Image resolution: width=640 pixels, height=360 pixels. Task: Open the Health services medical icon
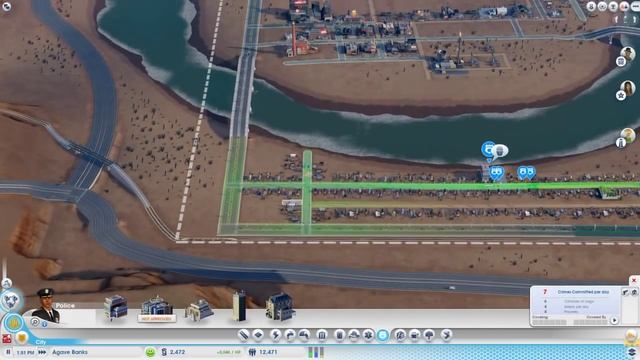pyautogui.click(x=368, y=335)
